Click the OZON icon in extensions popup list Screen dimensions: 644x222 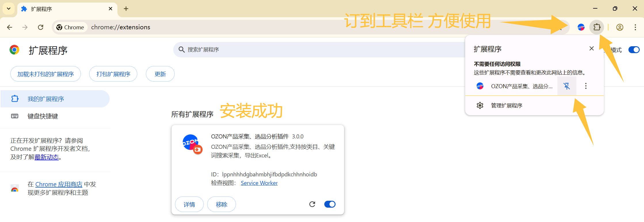click(x=480, y=86)
